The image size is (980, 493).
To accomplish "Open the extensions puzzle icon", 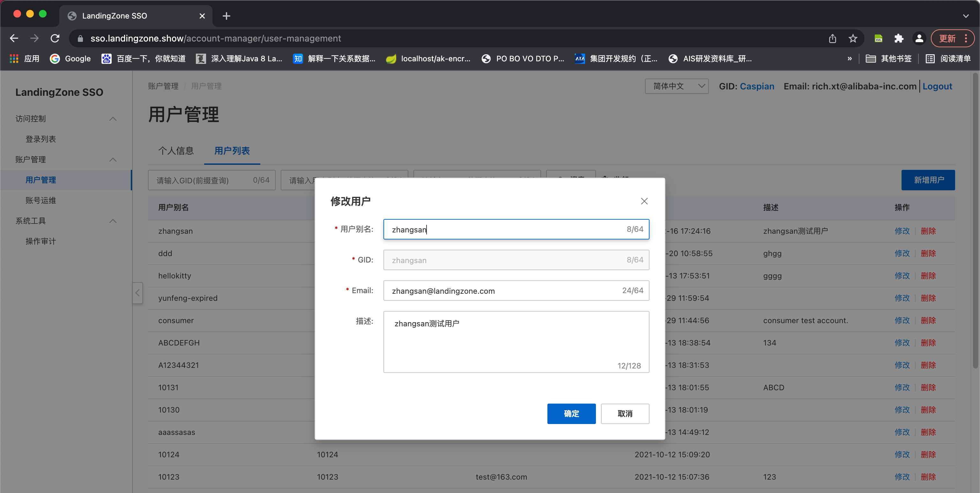I will click(899, 38).
